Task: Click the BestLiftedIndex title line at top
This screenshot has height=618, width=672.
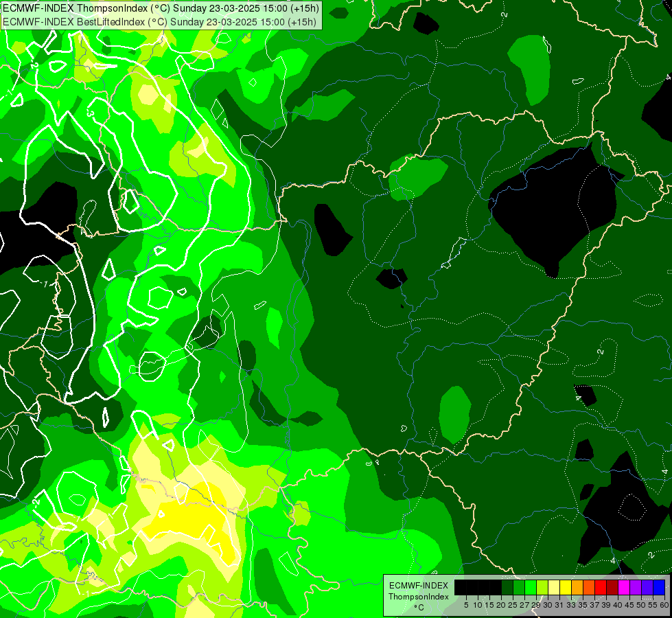Action: click(159, 21)
